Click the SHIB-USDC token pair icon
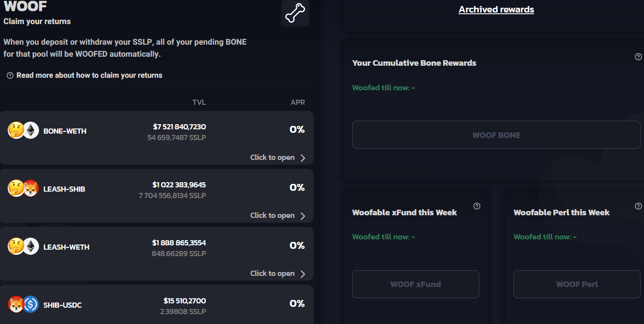 [24, 304]
